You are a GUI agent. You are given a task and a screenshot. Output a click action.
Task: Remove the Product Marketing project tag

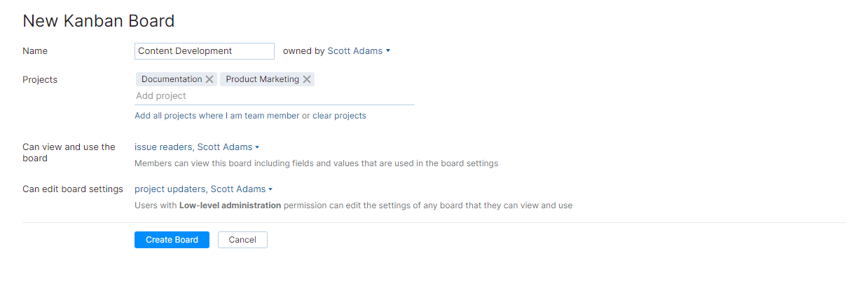[307, 79]
